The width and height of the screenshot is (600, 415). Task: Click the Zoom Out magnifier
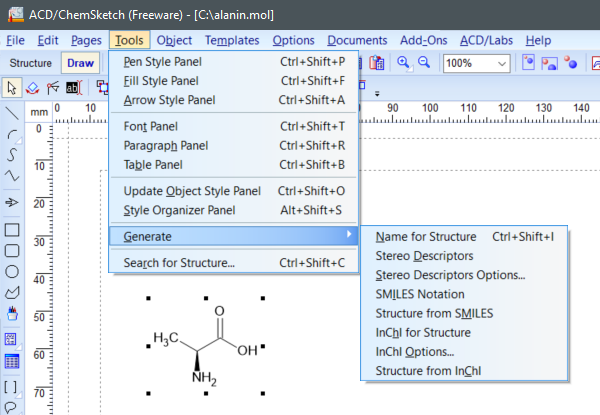tap(424, 63)
